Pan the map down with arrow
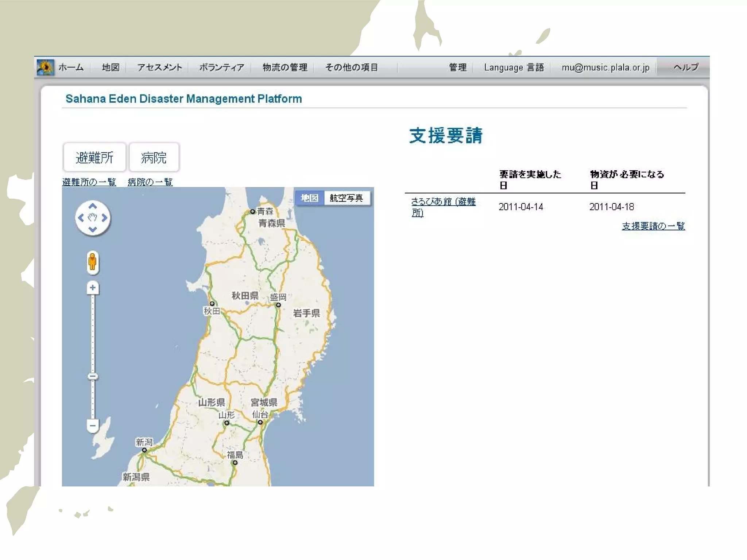The height and width of the screenshot is (560, 747). pos(93,230)
